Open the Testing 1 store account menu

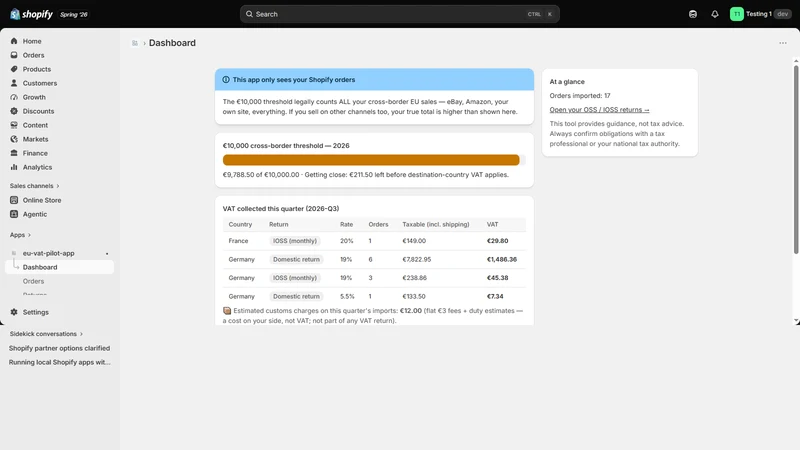click(x=761, y=14)
